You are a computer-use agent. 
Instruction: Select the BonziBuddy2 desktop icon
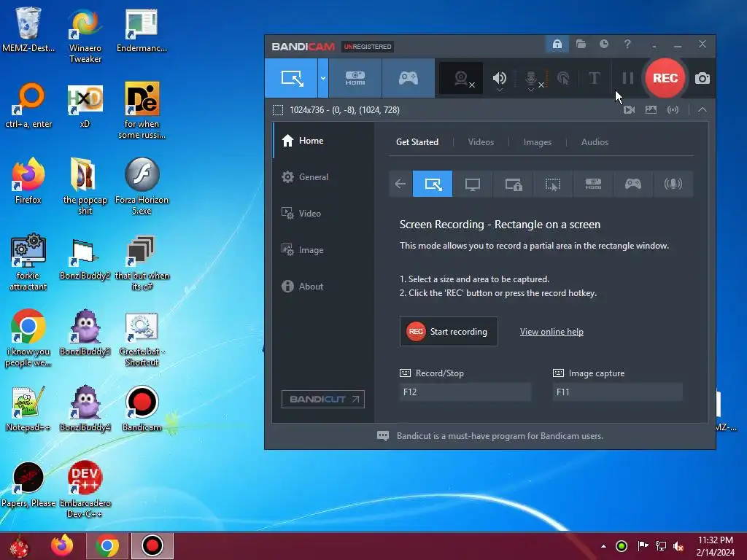85,257
